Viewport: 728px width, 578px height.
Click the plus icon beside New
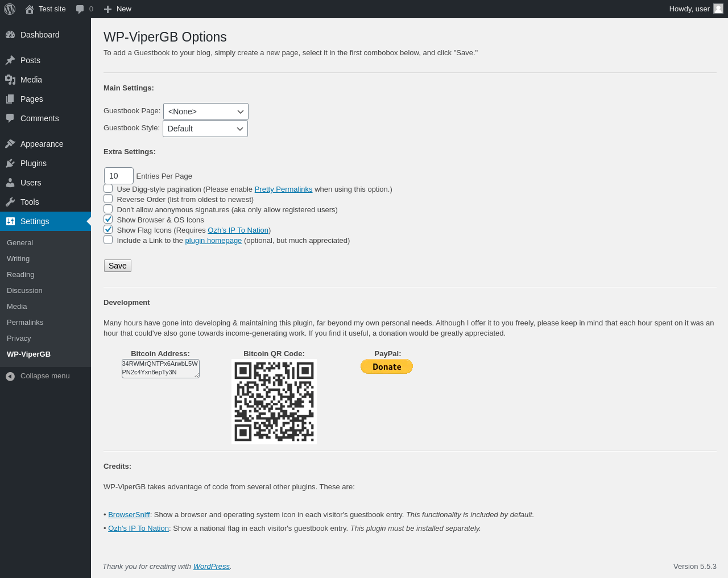point(107,9)
